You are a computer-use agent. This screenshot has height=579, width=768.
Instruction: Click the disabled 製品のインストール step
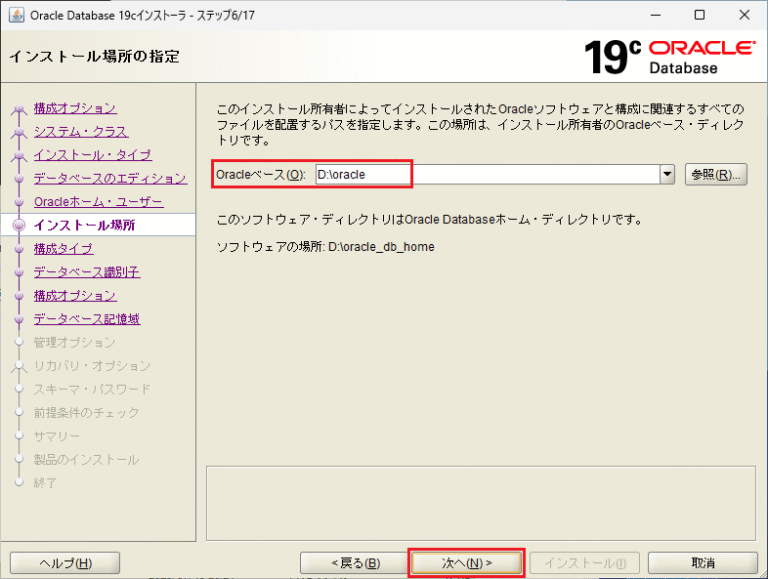click(x=86, y=459)
